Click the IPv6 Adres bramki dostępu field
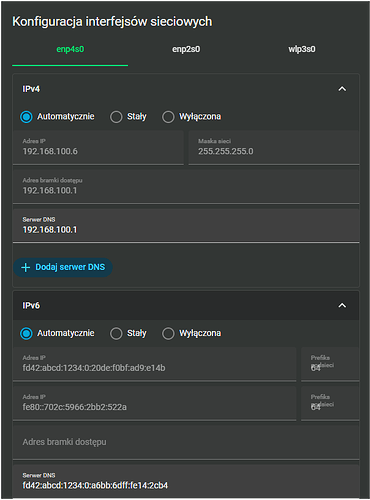The width and height of the screenshot is (370, 500). click(x=186, y=442)
